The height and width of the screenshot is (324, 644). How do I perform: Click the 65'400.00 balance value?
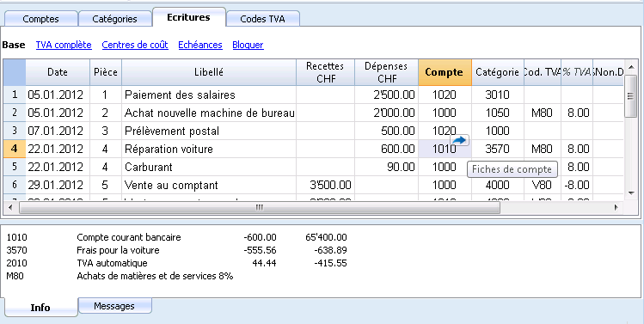tap(326, 237)
